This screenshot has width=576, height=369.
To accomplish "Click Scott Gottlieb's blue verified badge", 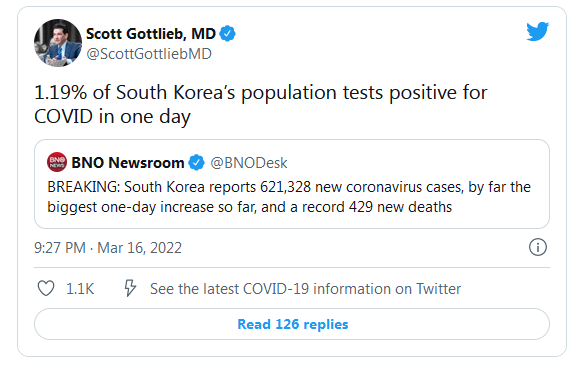I will (227, 34).
